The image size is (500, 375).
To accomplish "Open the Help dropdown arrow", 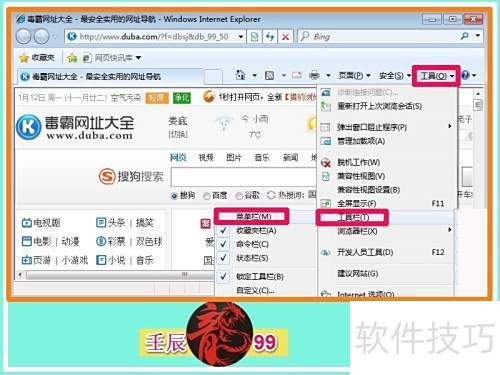I will (474, 76).
